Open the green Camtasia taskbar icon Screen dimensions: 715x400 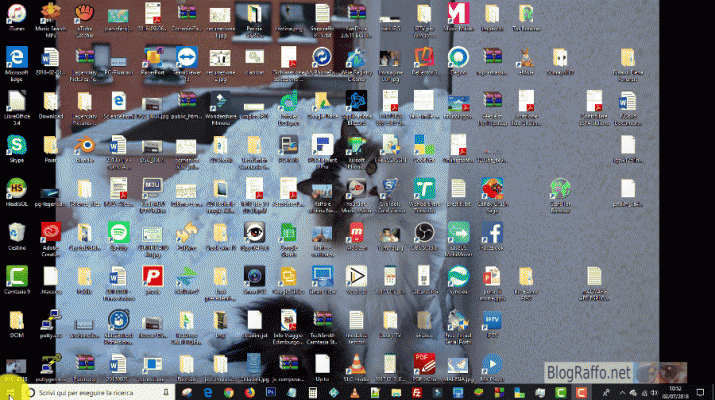tap(560, 392)
